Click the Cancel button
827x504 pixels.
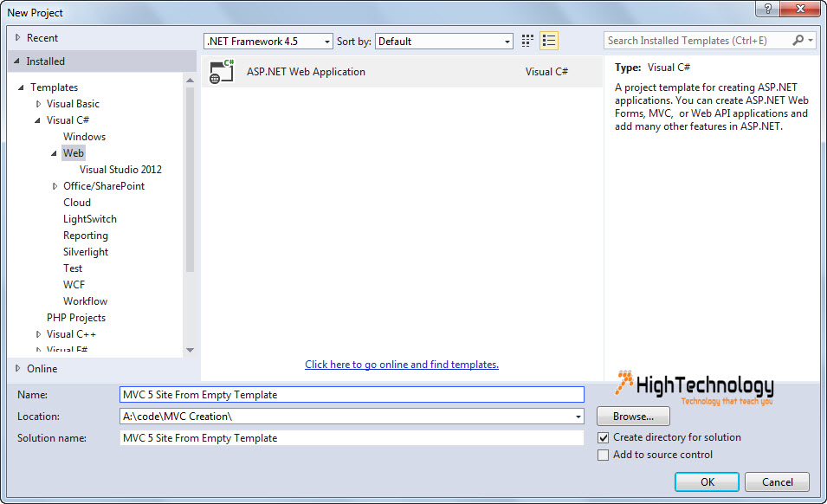click(777, 481)
